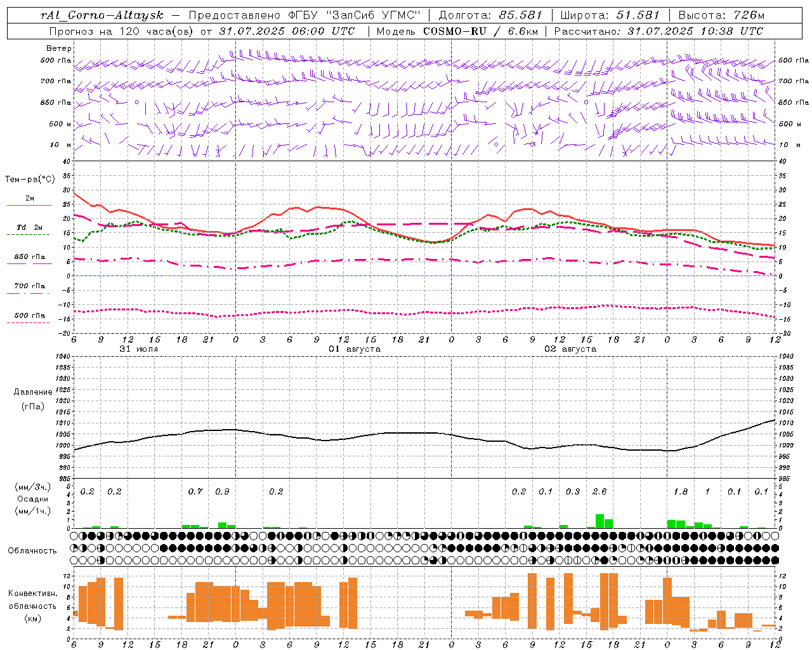The image size is (812, 650).
Task: Click the (гПа) unit under Давление
Action: pos(33,407)
